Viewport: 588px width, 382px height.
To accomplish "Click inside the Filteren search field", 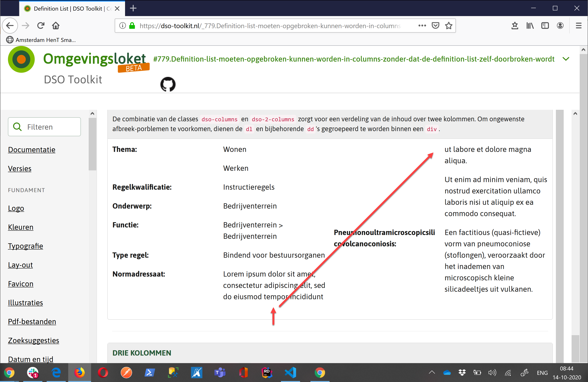I will 44,127.
